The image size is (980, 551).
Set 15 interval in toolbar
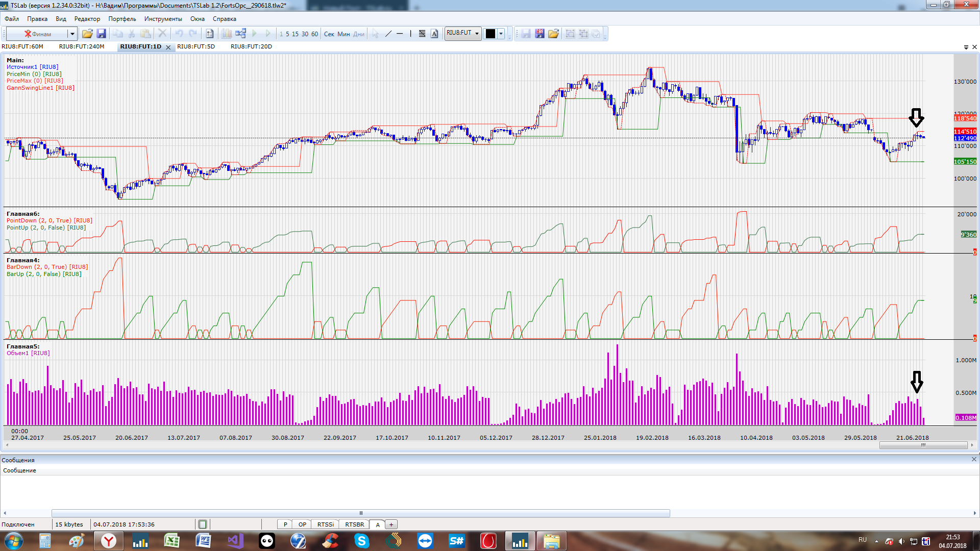(295, 34)
